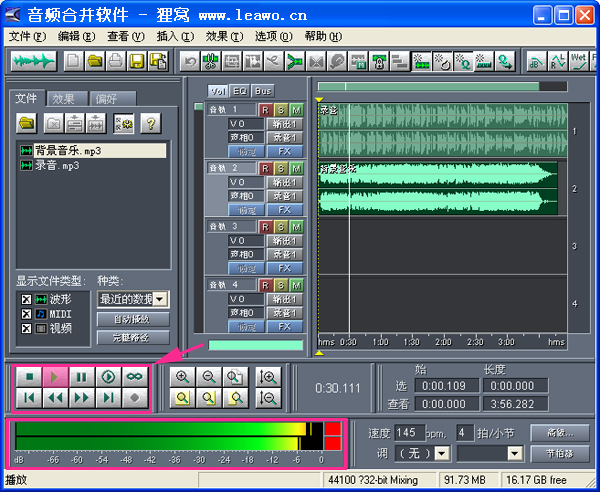Open the FX button on track 1
The width and height of the screenshot is (600, 492).
coord(285,152)
